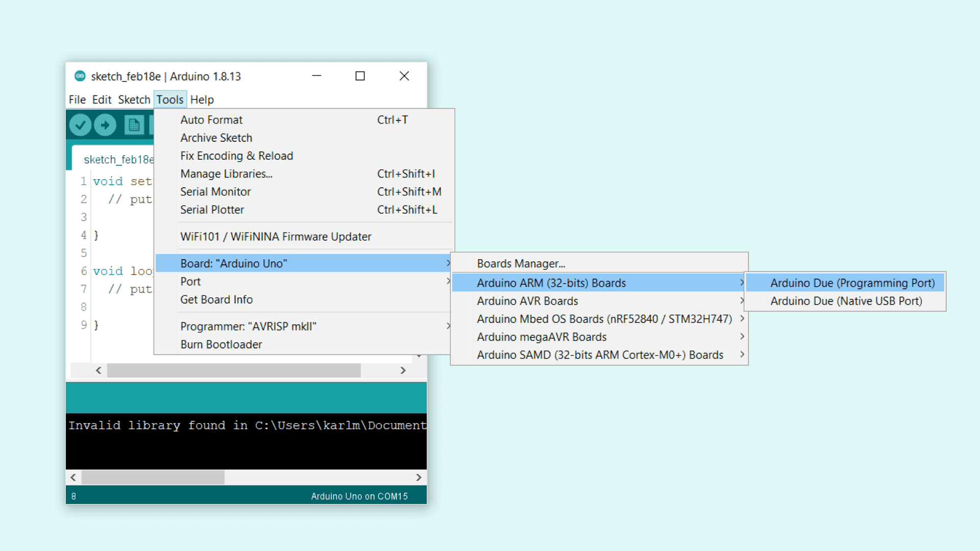The width and height of the screenshot is (980, 551).
Task: Expand Arduino SAMD Boards submenu
Action: [600, 355]
